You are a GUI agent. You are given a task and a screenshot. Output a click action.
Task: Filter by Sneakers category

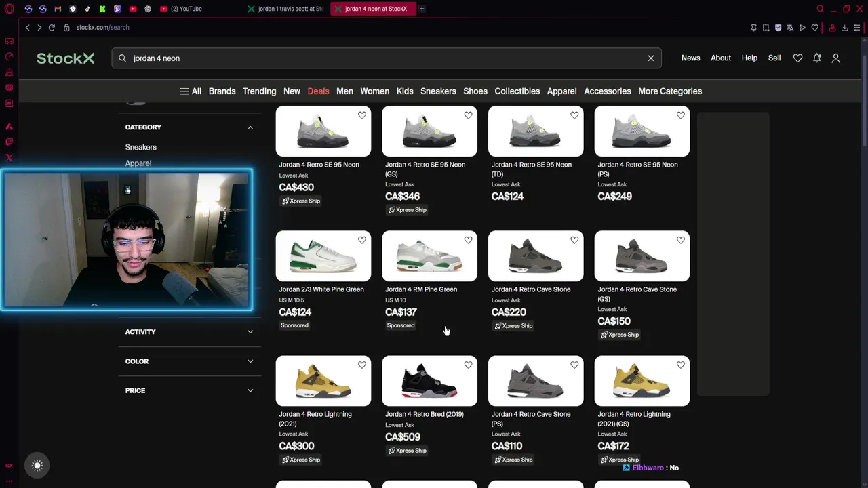[140, 147]
